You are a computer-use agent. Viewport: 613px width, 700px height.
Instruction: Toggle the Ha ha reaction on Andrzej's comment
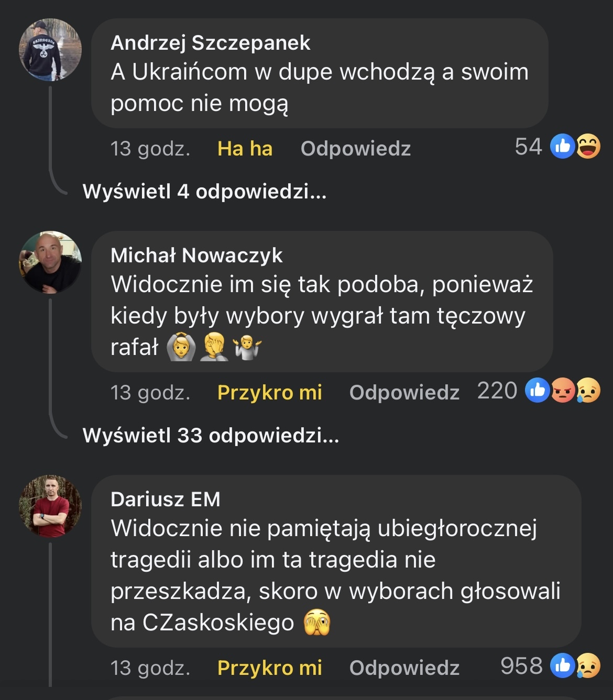245,149
